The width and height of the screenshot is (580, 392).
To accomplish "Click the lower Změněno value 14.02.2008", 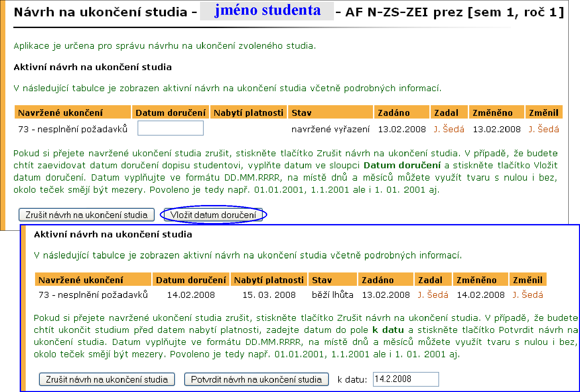I will pyautogui.click(x=480, y=295).
